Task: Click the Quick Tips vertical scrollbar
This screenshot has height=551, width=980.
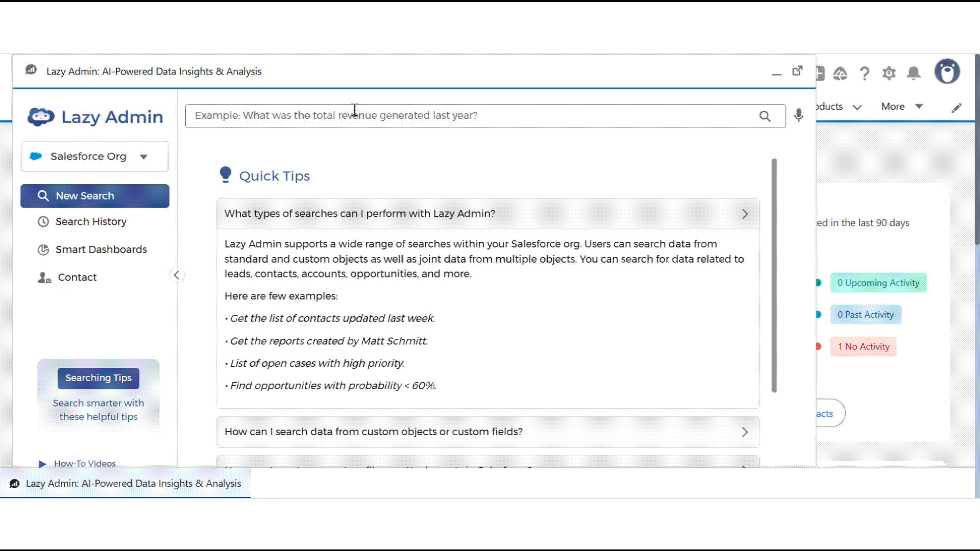Action: pos(774,275)
